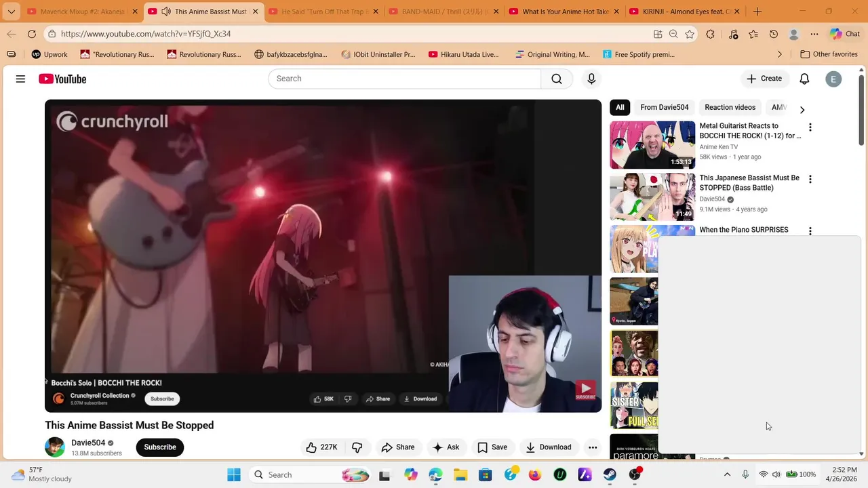The width and height of the screenshot is (868, 488).
Task: Open more actions ellipsis below video
Action: (593, 447)
